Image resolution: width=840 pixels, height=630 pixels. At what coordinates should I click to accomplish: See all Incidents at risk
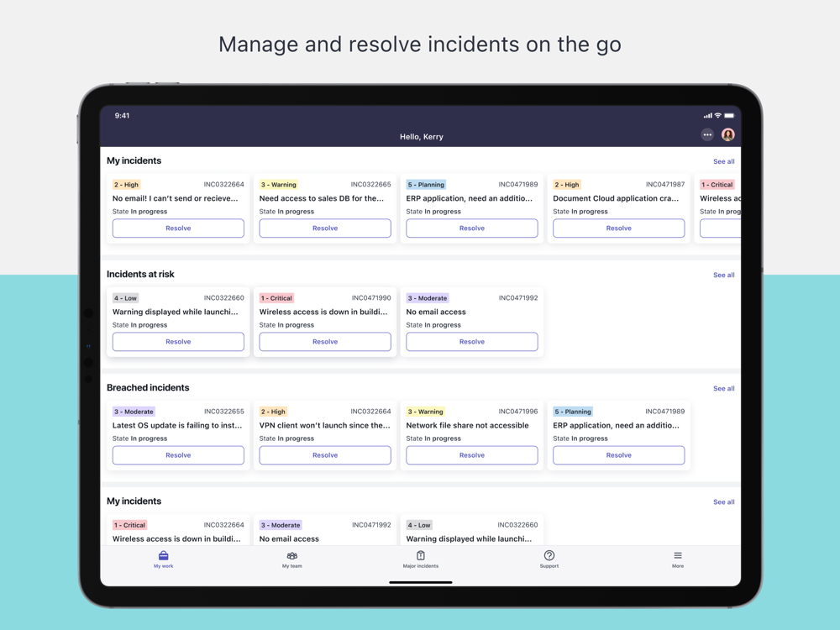(724, 275)
